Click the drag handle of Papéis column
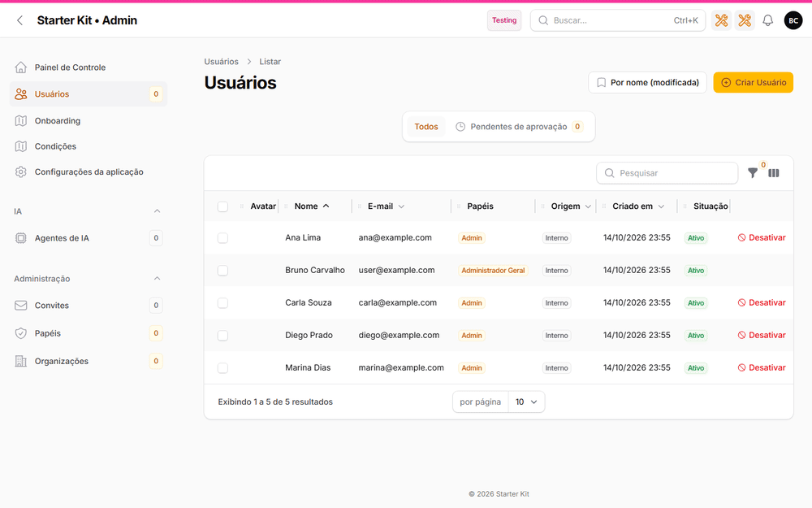The image size is (812, 508). click(x=459, y=206)
